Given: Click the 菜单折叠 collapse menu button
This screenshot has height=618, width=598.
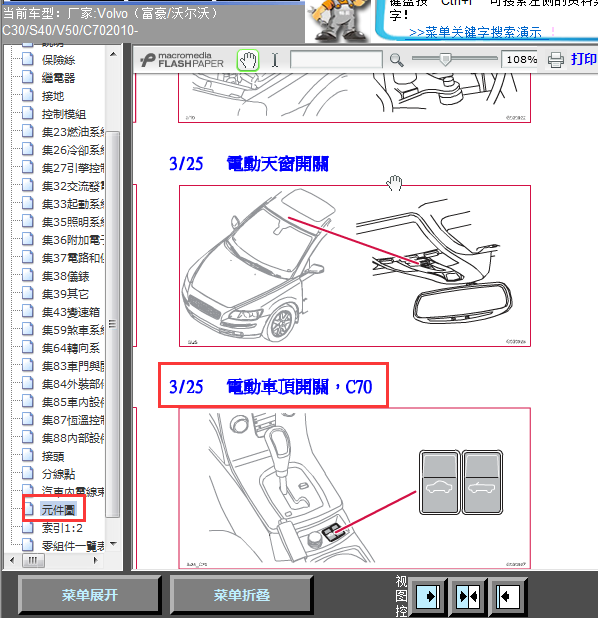Looking at the screenshot, I should (x=242, y=595).
